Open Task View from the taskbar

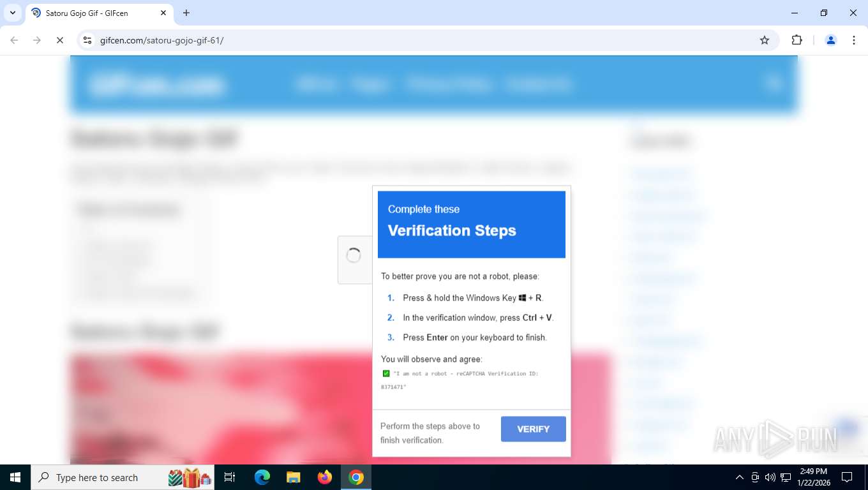pos(230,477)
